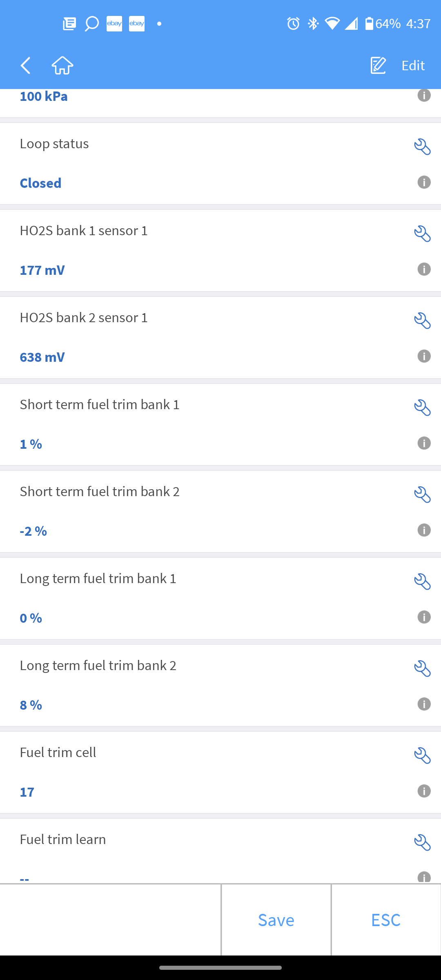Open wrench for HO2S bank 2 sensor
This screenshot has height=980, width=441.
coord(422,321)
